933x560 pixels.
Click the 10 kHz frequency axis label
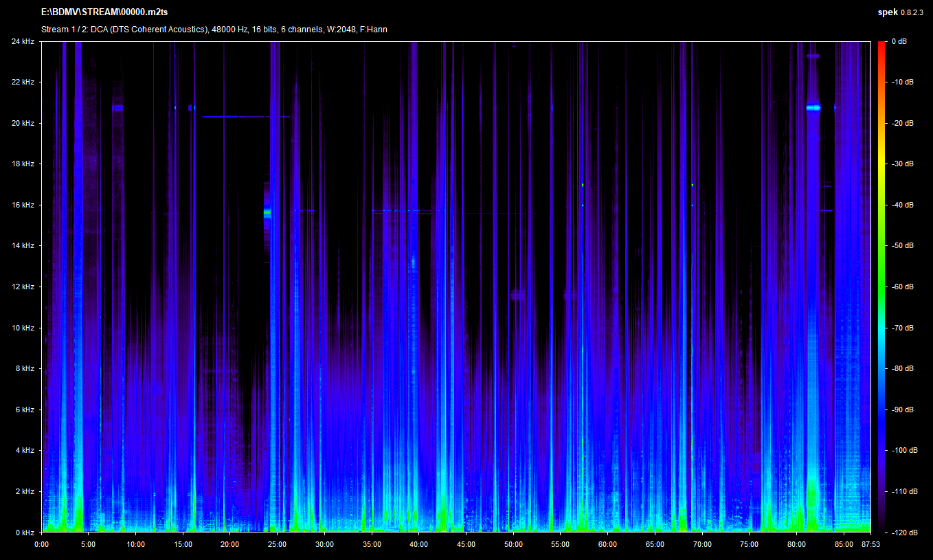pos(23,328)
